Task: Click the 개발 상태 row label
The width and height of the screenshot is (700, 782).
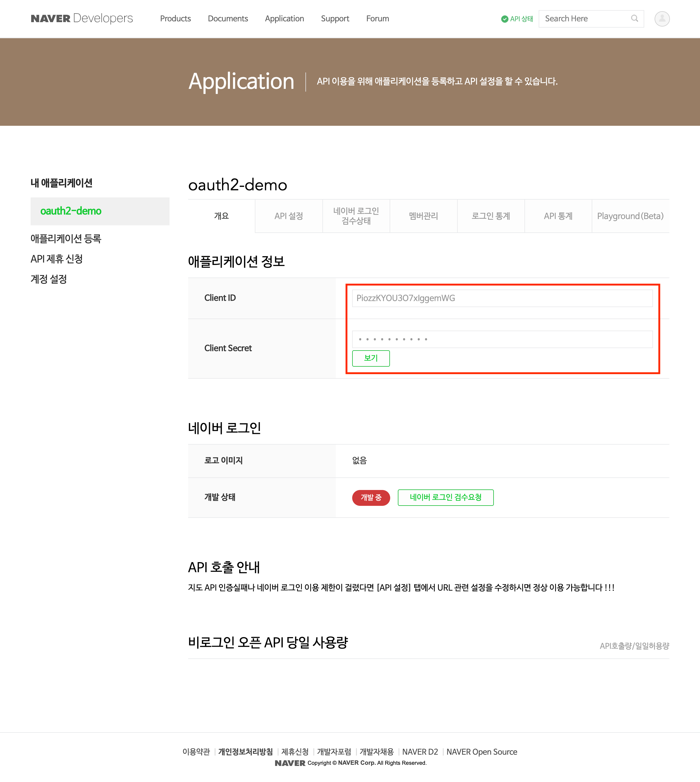Action: (x=220, y=497)
